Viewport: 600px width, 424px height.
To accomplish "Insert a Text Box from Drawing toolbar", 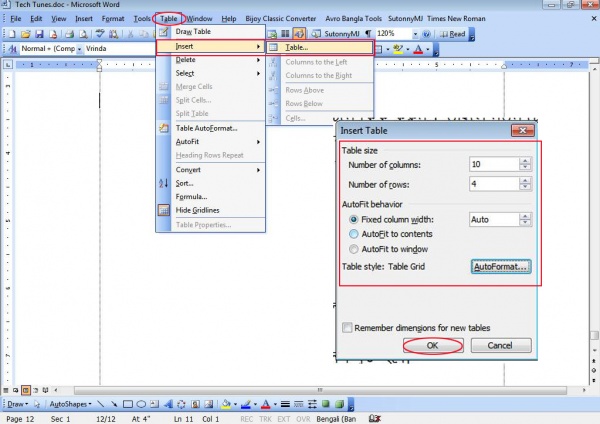I will click(154, 404).
